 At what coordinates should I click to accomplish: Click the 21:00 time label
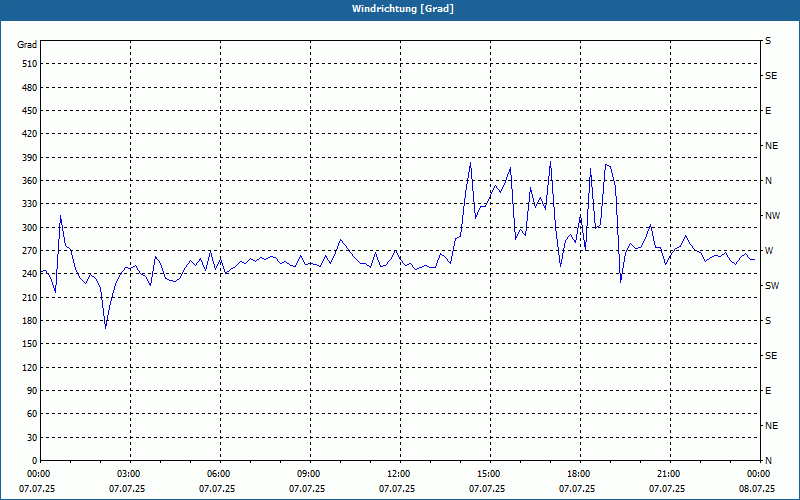coord(669,474)
